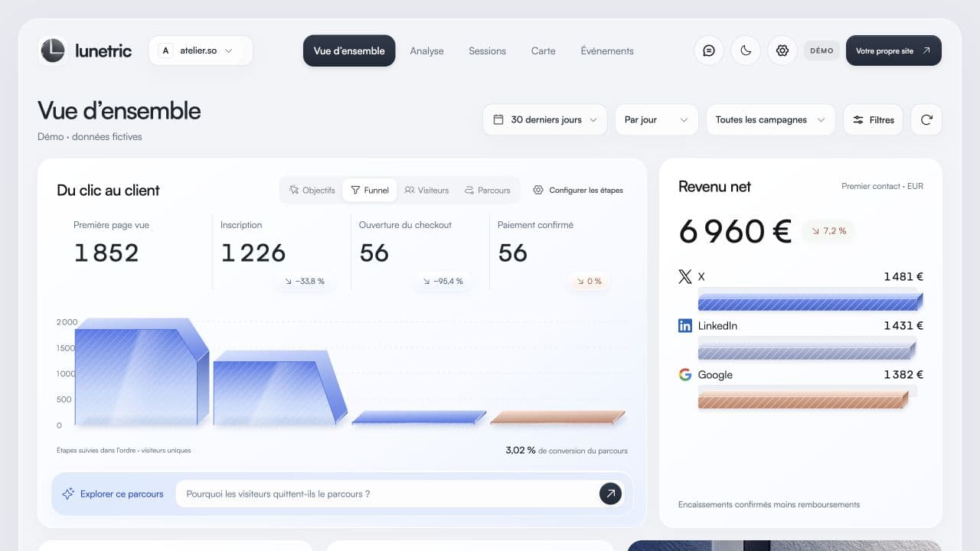
Task: Refresh the dashboard data
Action: pos(926,120)
